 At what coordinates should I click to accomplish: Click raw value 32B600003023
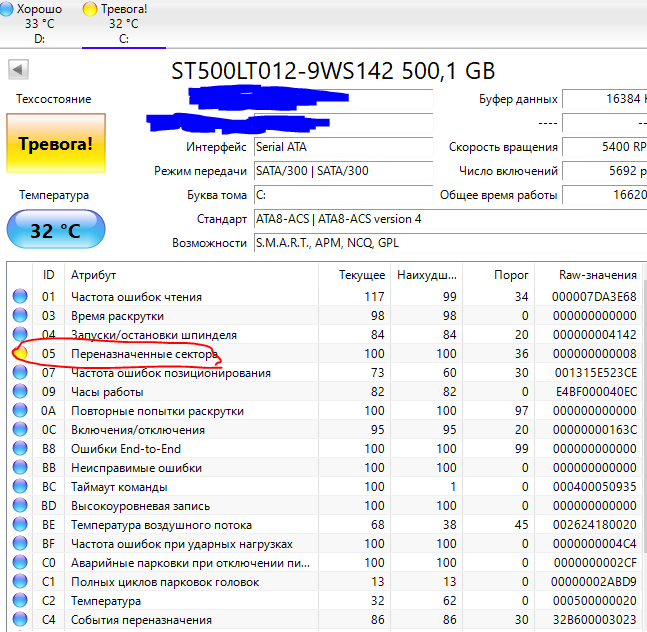[x=594, y=620]
